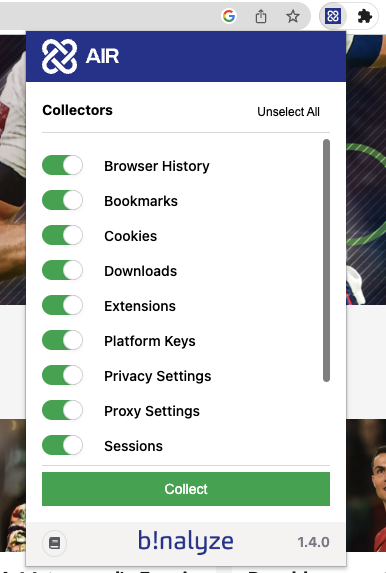Screen dimensions: 386x573
Task: Disable the Browser History collector
Action: (x=62, y=165)
